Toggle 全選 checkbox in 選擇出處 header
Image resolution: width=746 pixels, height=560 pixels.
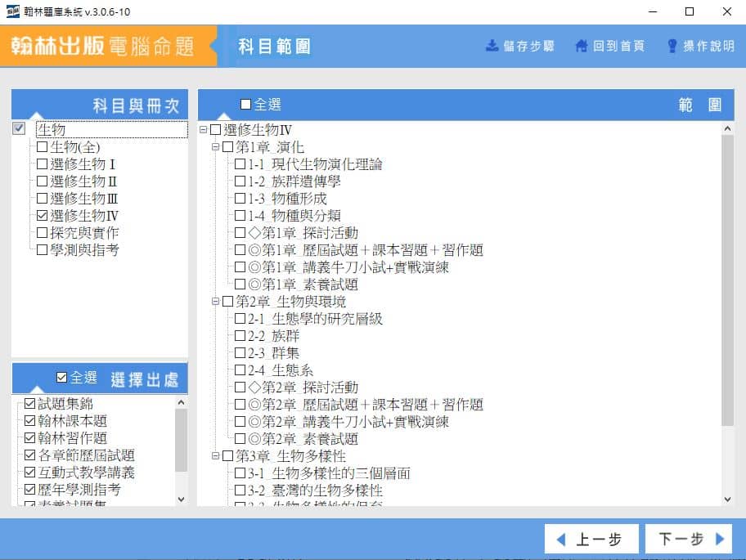62,378
